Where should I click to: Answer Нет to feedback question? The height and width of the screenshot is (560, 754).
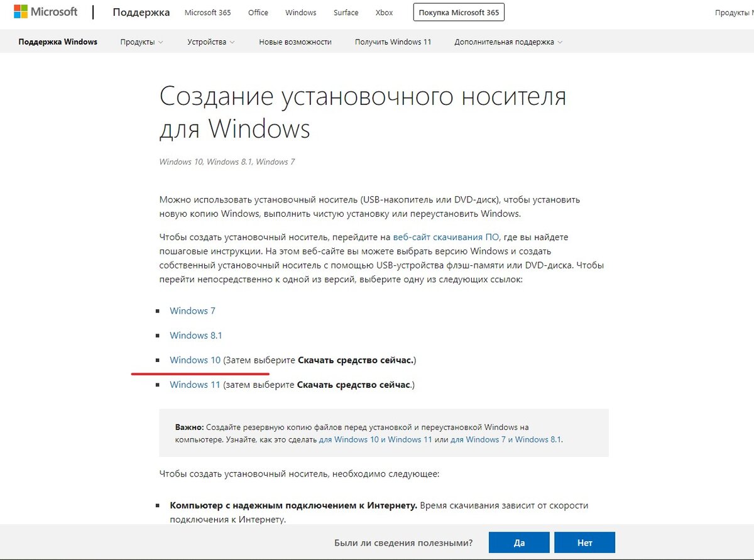click(585, 542)
